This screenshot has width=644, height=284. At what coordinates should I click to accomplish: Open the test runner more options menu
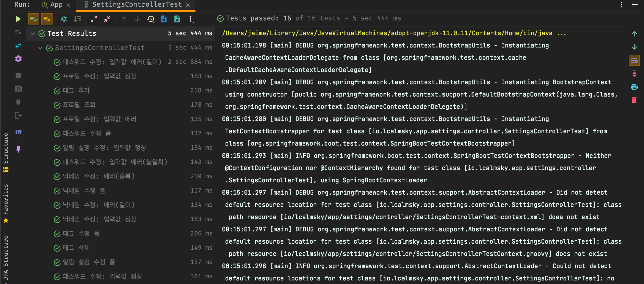(191, 19)
